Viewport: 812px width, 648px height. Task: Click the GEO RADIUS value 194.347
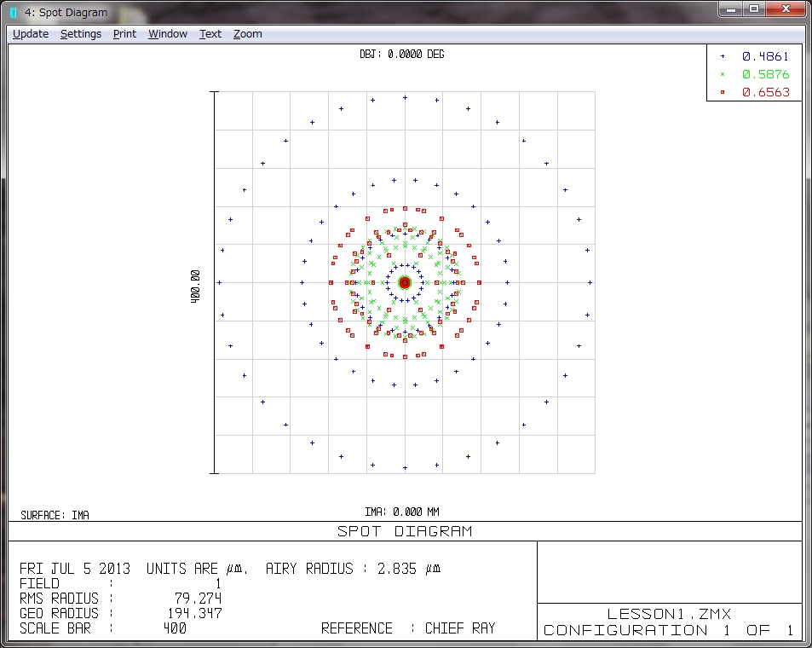pos(195,614)
